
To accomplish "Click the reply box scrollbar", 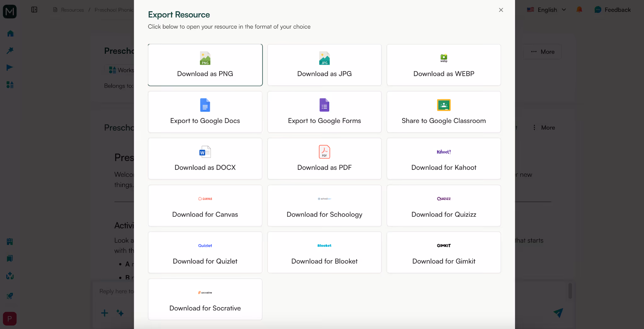I will tap(570, 291).
